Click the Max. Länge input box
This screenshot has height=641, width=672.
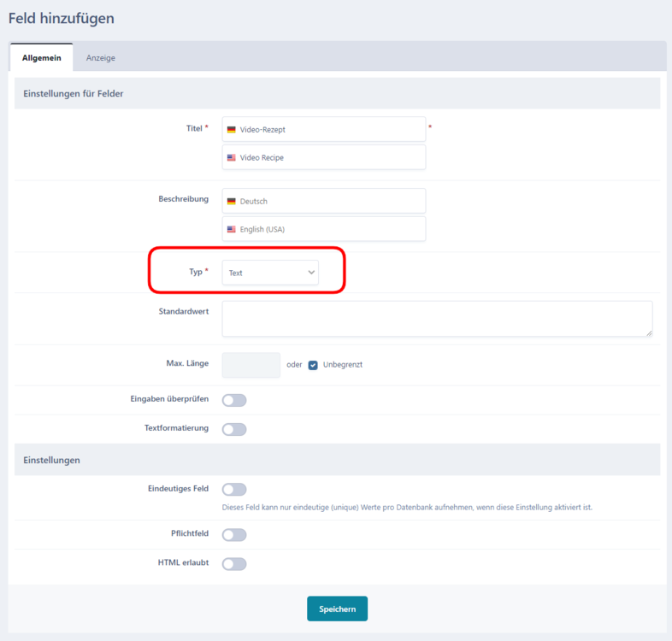pos(251,365)
